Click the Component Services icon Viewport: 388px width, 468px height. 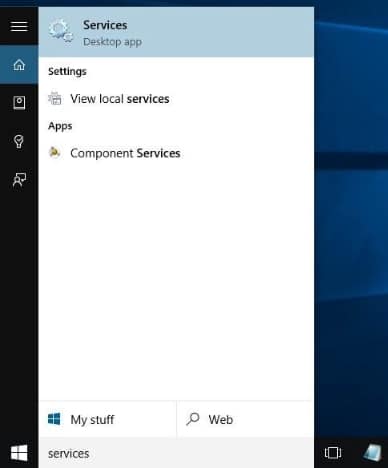pyautogui.click(x=54, y=152)
